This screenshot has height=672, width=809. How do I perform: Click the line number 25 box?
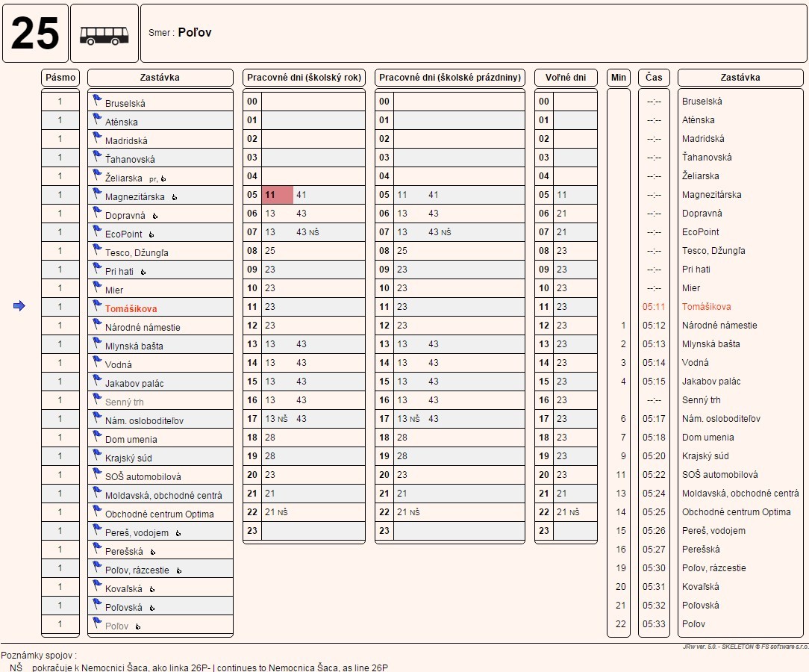coord(35,34)
